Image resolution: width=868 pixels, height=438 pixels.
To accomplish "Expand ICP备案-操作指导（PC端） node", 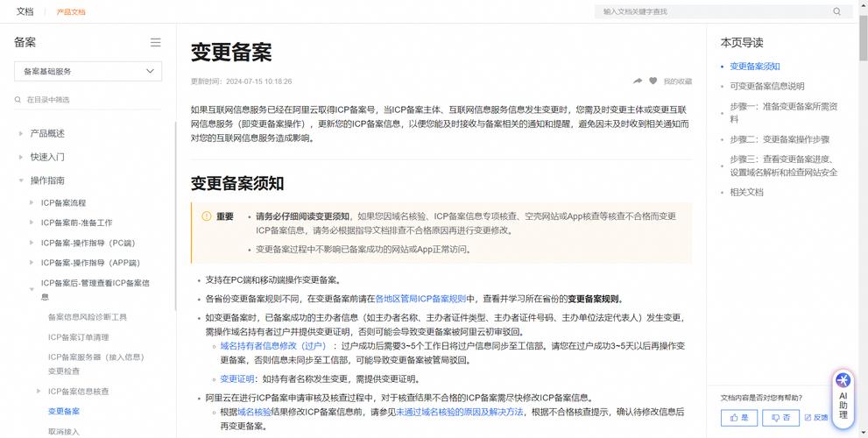I will pyautogui.click(x=32, y=243).
